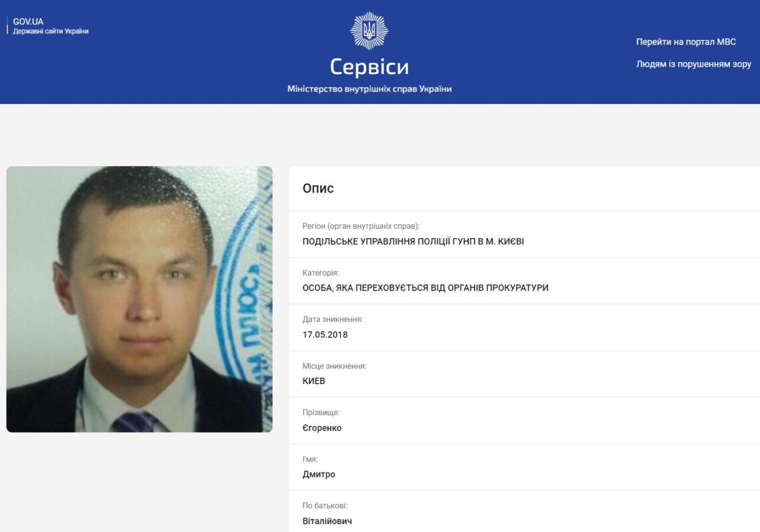Screen dimensions: 760x532
Task: Open the GOV.UA state sites link
Action: click(x=28, y=22)
